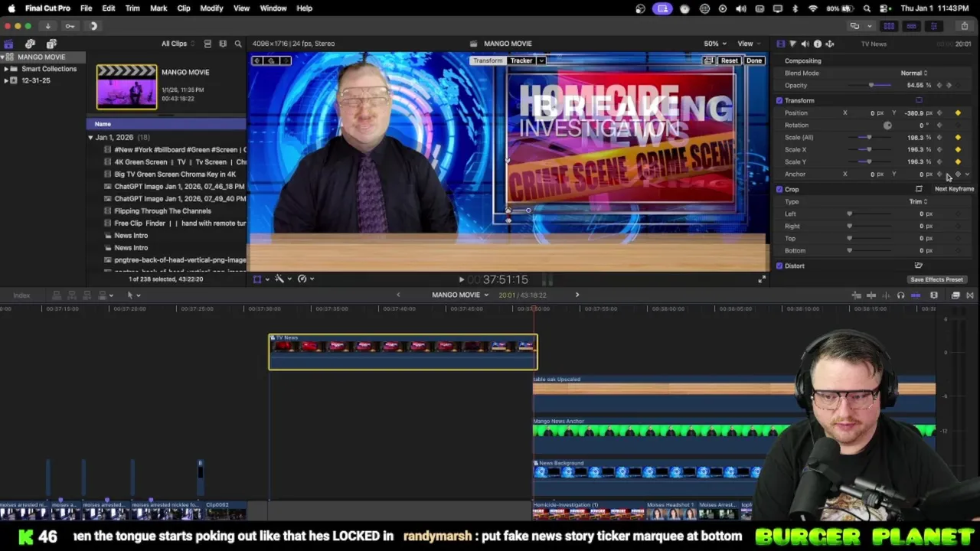
Task: Open the Window menu
Action: coord(273,8)
